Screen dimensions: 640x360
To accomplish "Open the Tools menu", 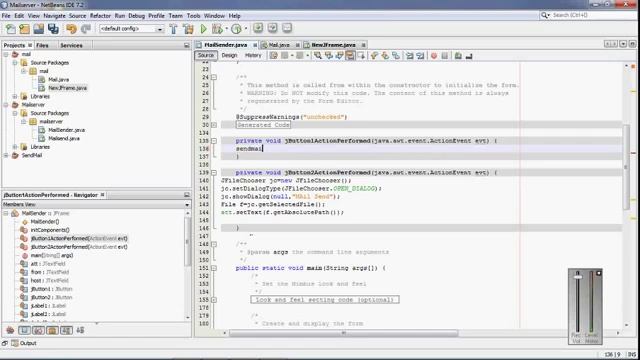I will 193,16.
